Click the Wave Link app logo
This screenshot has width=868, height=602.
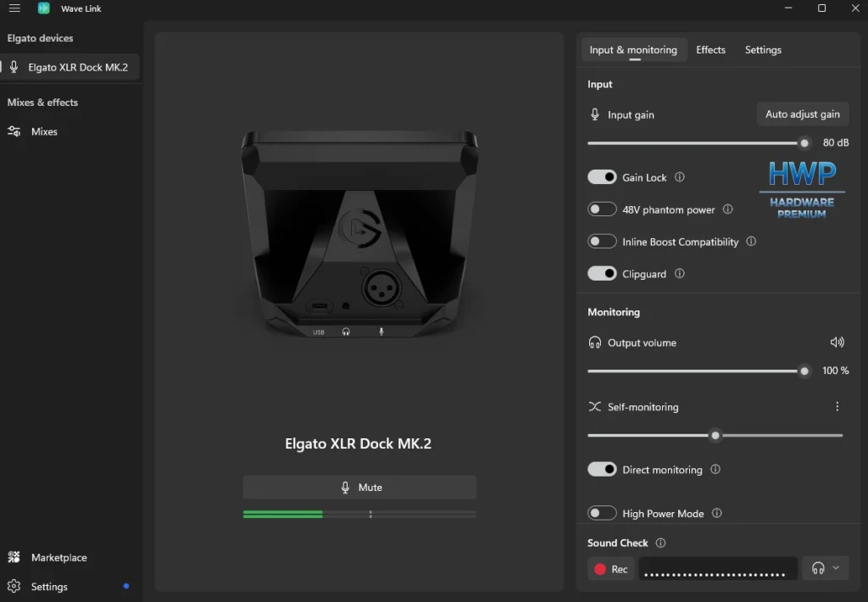click(x=44, y=8)
